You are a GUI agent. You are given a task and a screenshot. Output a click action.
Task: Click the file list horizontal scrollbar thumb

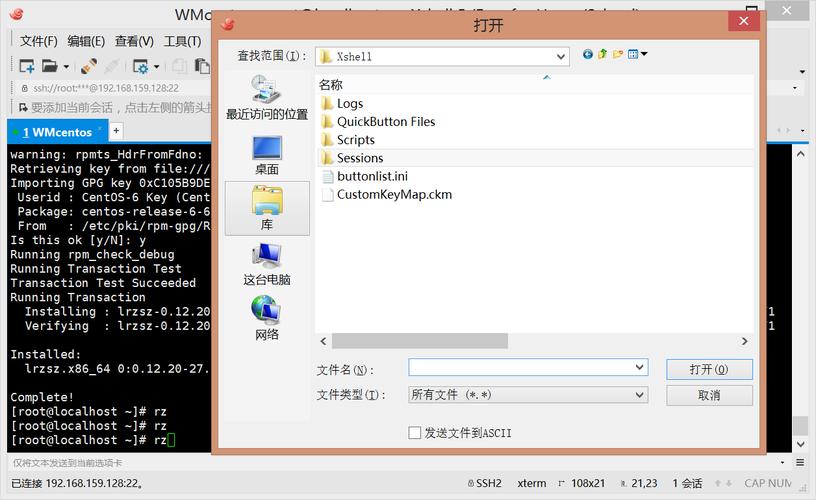[x=420, y=341]
